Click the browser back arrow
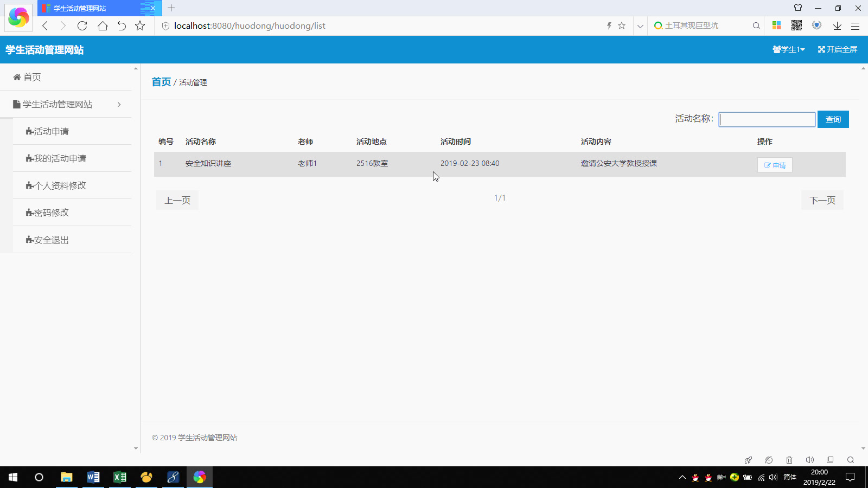Screen dimensions: 868x488 (x=45, y=25)
